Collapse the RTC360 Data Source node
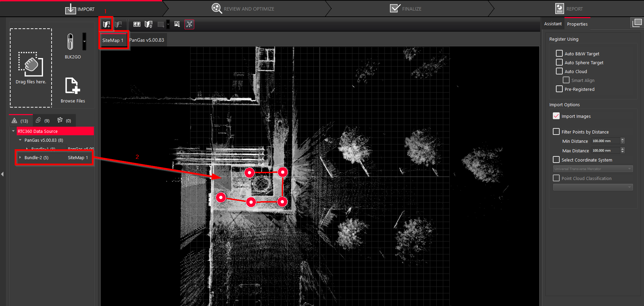 pyautogui.click(x=13, y=131)
